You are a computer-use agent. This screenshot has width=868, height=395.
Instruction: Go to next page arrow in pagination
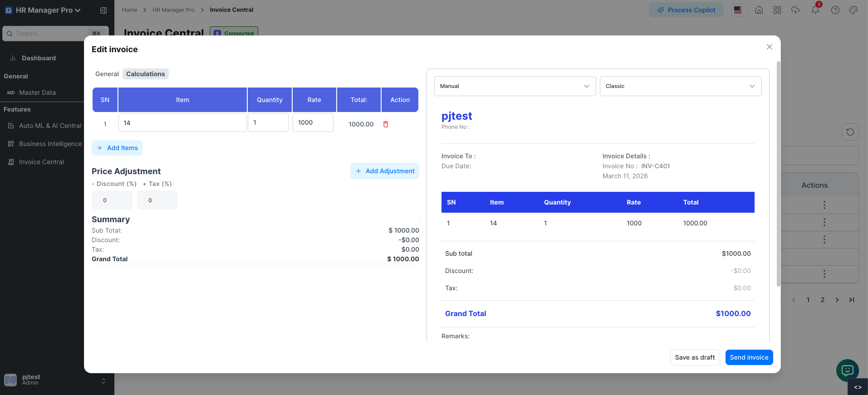click(x=837, y=300)
